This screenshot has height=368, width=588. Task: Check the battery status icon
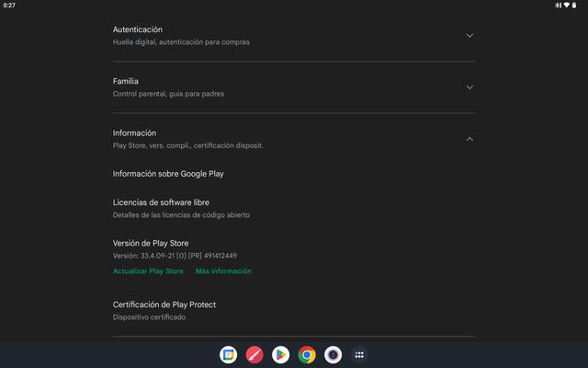tap(574, 6)
